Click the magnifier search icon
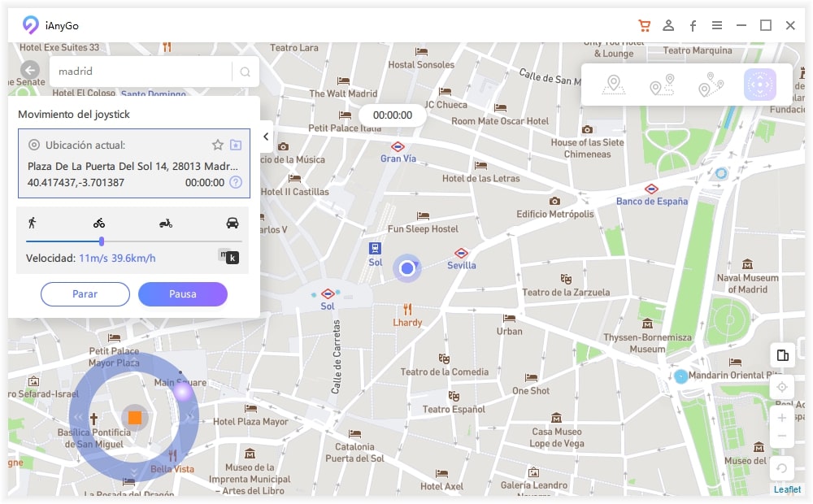 coord(246,72)
